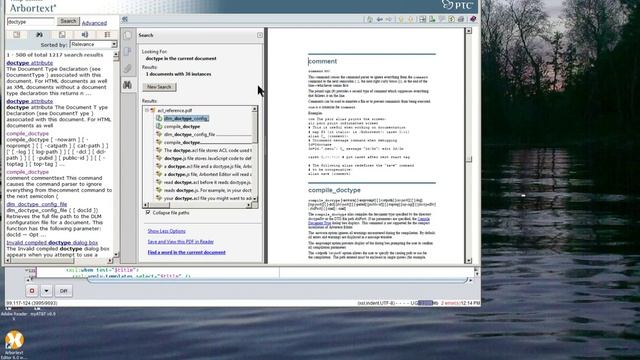The width and height of the screenshot is (640, 360).
Task: Click 'Save and View this PDF in Reader' link
Action: click(180, 242)
